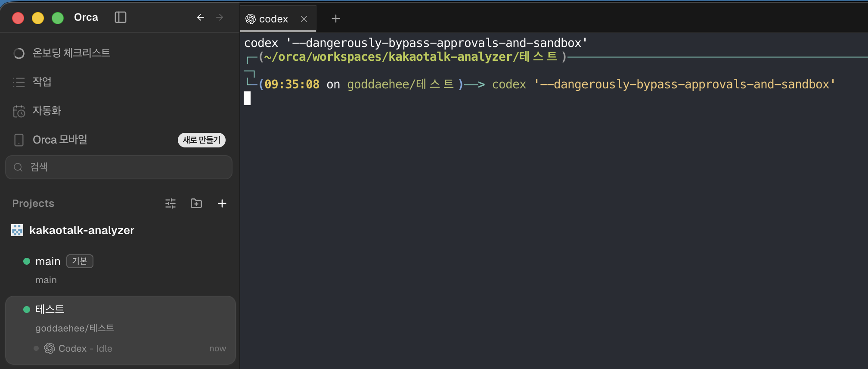868x369 pixels.
Task: Click the terminal cursor block
Action: pos(247,99)
